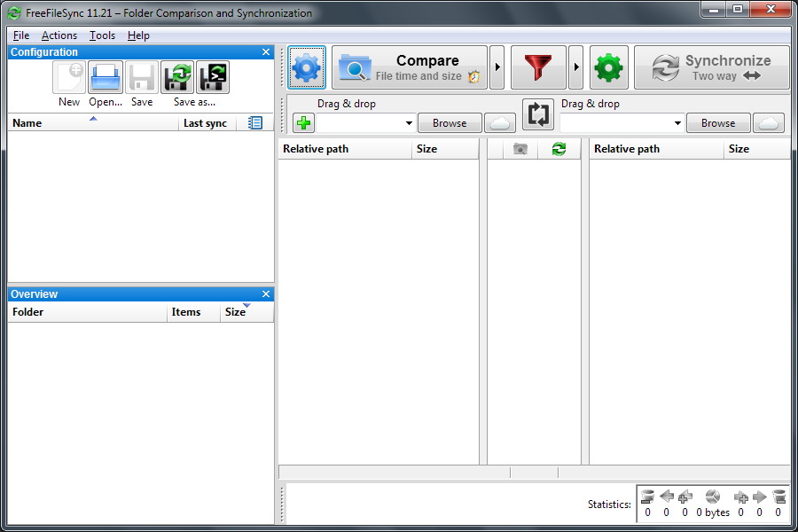
Task: Sort configurations by Name column
Action: [93, 122]
